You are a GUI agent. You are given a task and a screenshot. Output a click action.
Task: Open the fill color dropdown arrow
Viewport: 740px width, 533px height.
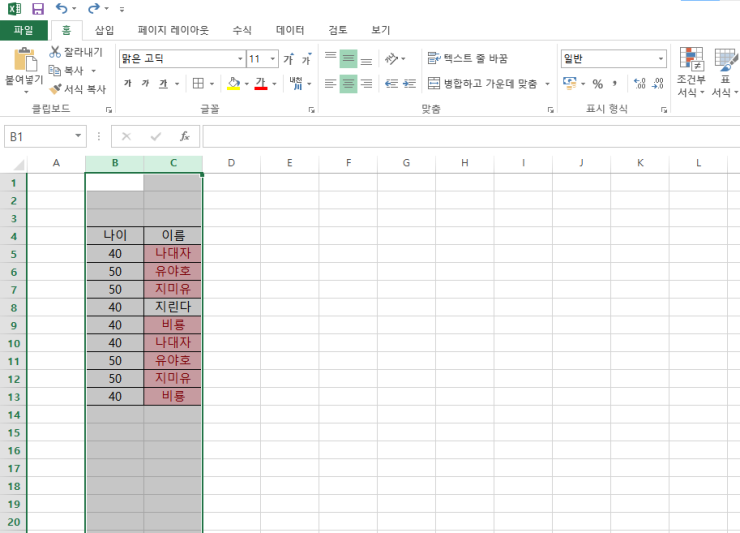[246, 84]
